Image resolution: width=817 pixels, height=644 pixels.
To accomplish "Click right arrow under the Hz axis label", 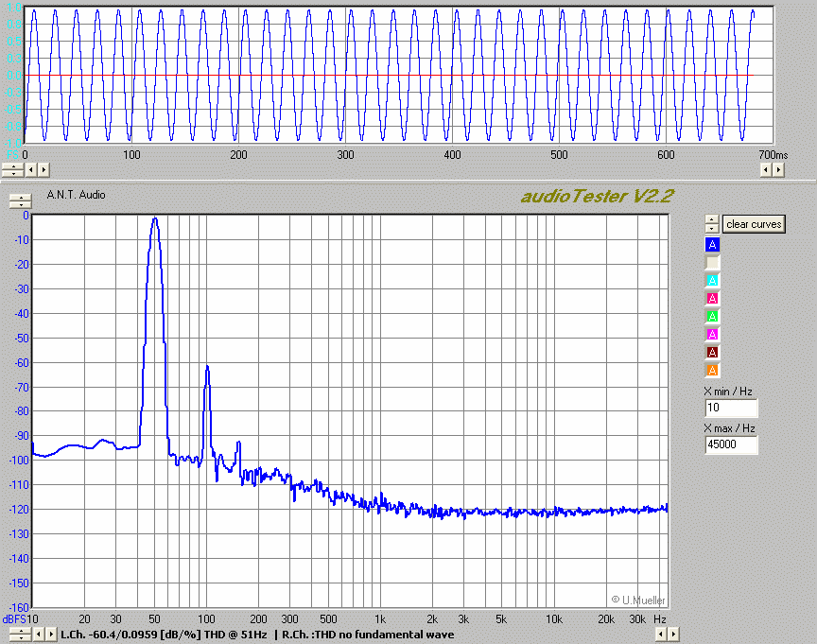I will (673, 635).
